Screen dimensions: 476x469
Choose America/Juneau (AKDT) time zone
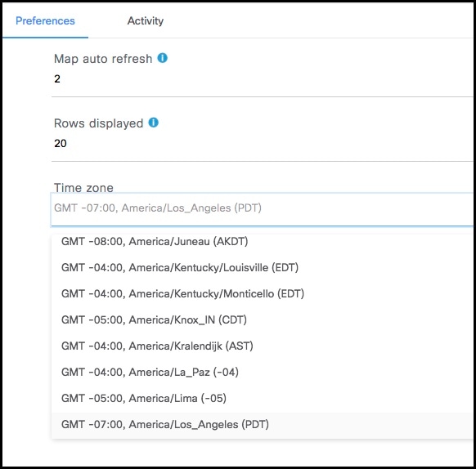pos(263,242)
